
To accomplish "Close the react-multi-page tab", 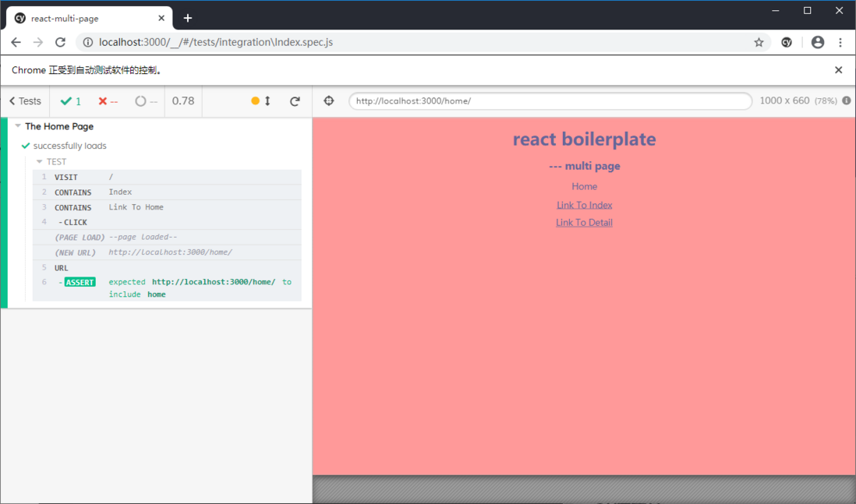I will (161, 18).
